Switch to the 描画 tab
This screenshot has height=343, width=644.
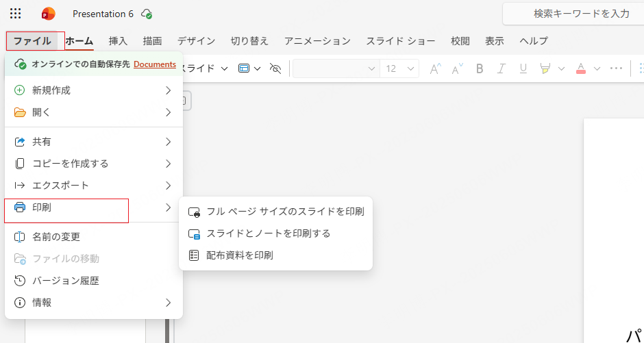152,41
